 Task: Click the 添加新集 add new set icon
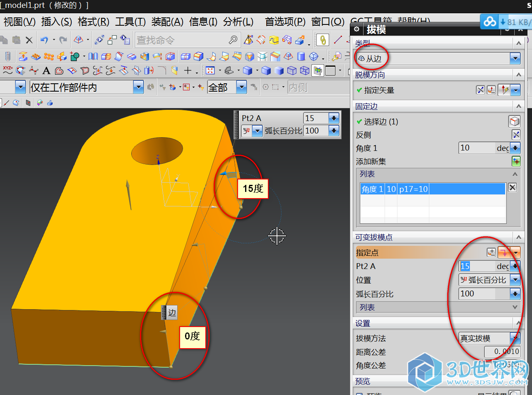(x=516, y=161)
